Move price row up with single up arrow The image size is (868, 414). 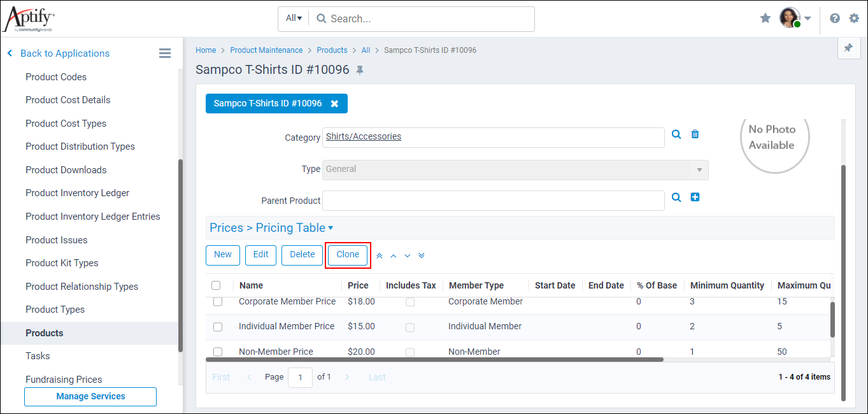pos(394,255)
